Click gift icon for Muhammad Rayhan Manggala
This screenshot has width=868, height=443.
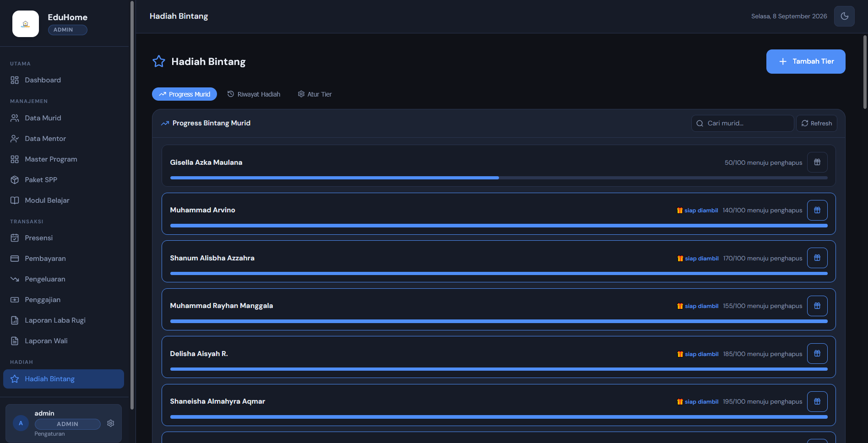point(817,306)
